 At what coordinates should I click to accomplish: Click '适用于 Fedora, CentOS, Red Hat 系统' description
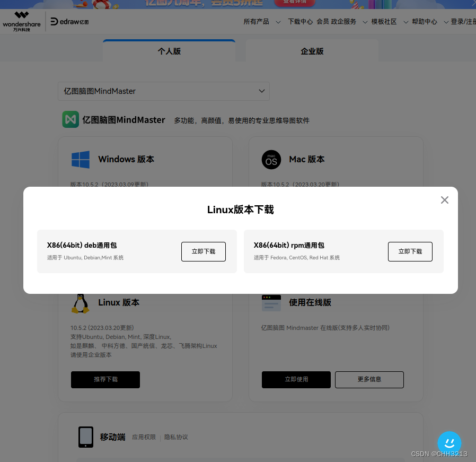coord(297,258)
